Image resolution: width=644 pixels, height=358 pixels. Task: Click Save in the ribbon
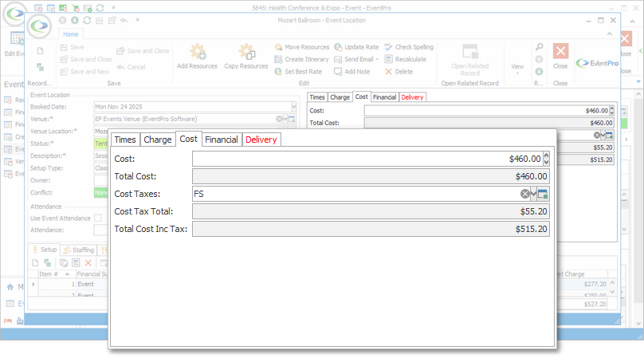click(x=73, y=47)
